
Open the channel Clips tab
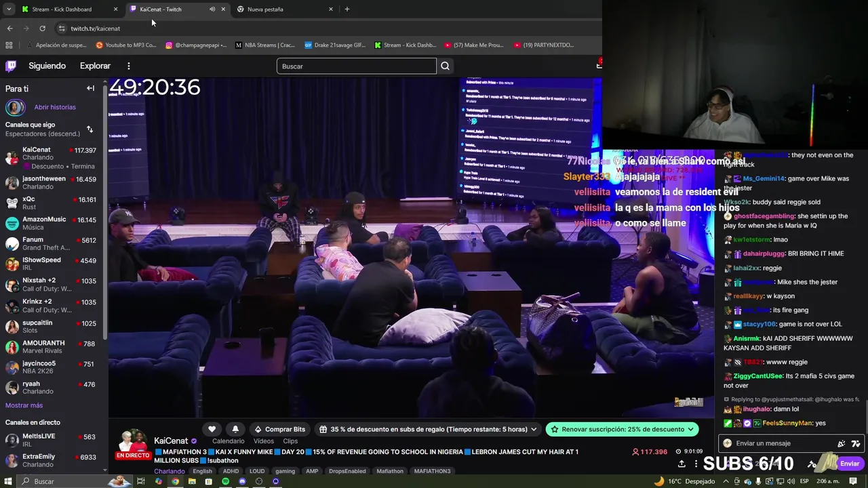[x=290, y=441]
